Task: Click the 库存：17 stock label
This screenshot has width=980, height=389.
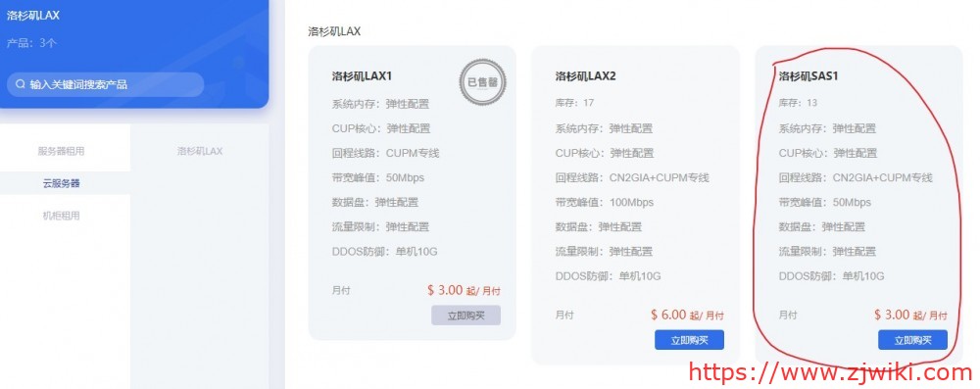Action: [574, 103]
